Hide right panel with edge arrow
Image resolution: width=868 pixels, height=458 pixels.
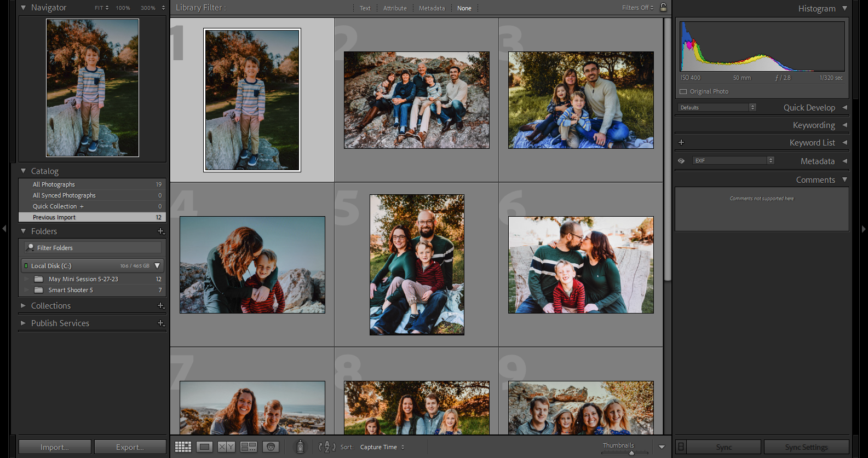[x=864, y=229]
